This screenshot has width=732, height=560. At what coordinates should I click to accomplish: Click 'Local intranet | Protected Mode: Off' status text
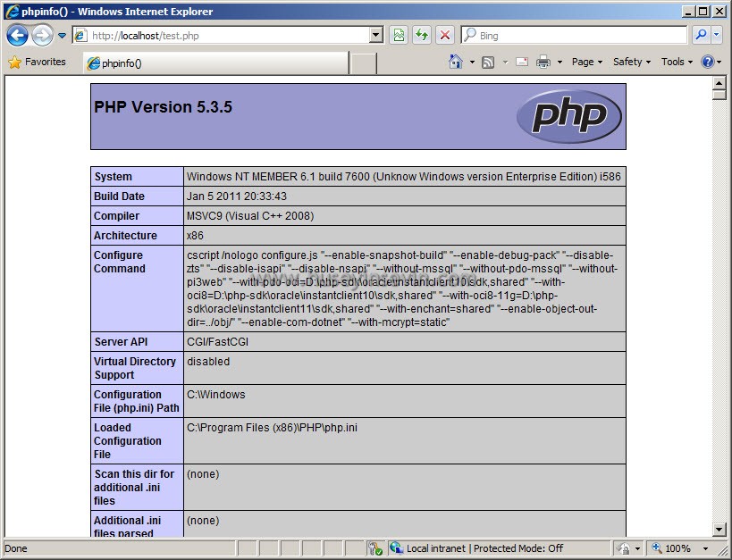[484, 548]
